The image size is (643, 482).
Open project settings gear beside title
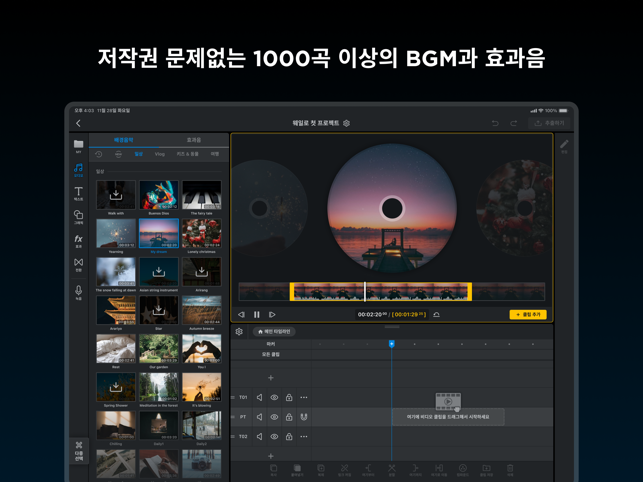(347, 123)
